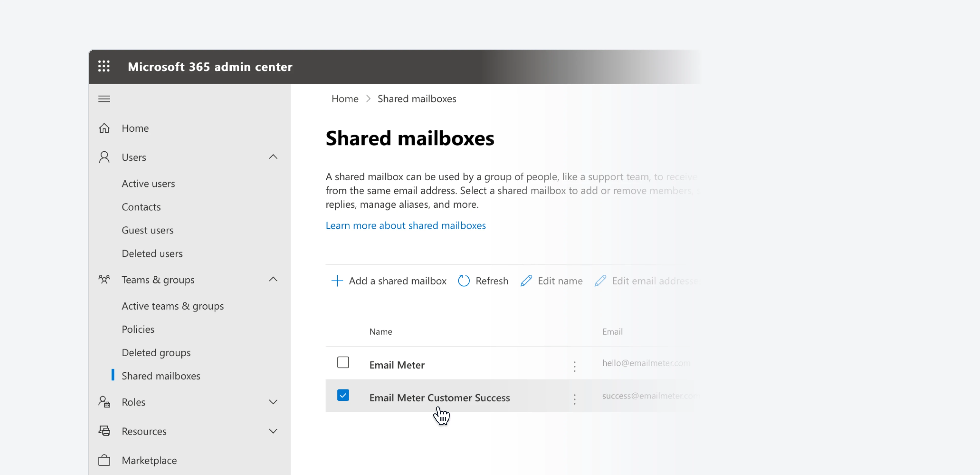The image size is (980, 475).
Task: Open Learn more about shared mailboxes link
Action: pyautogui.click(x=406, y=225)
